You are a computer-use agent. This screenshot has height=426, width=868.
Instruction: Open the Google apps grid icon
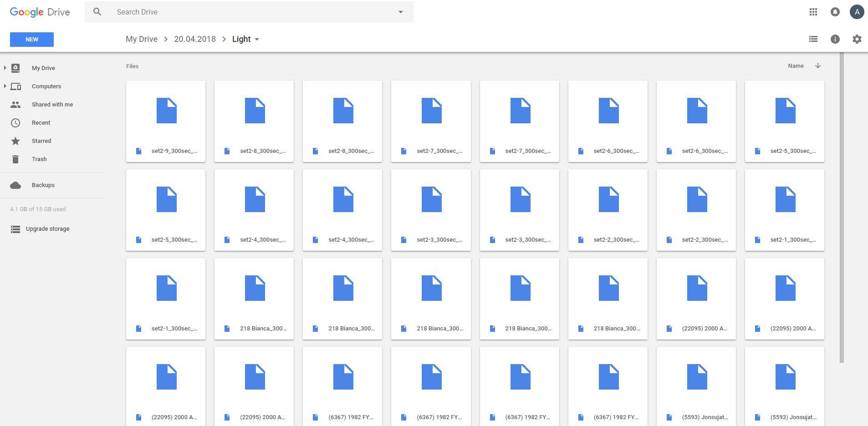(813, 12)
